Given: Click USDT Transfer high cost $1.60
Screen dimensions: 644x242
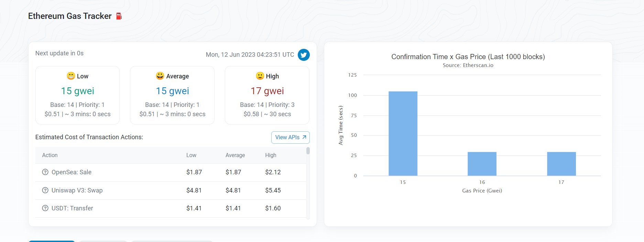Looking at the screenshot, I should [273, 208].
